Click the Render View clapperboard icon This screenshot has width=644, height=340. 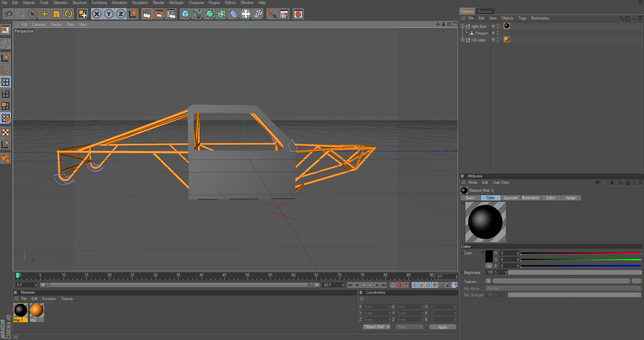coord(147,14)
